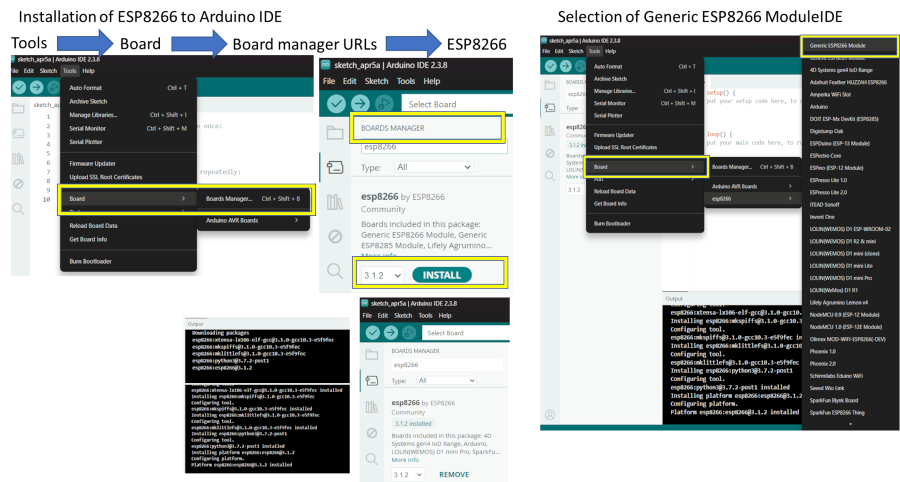
Task: Click Boards Manager sidebar icon in Selection screenshot
Action: 550,107
